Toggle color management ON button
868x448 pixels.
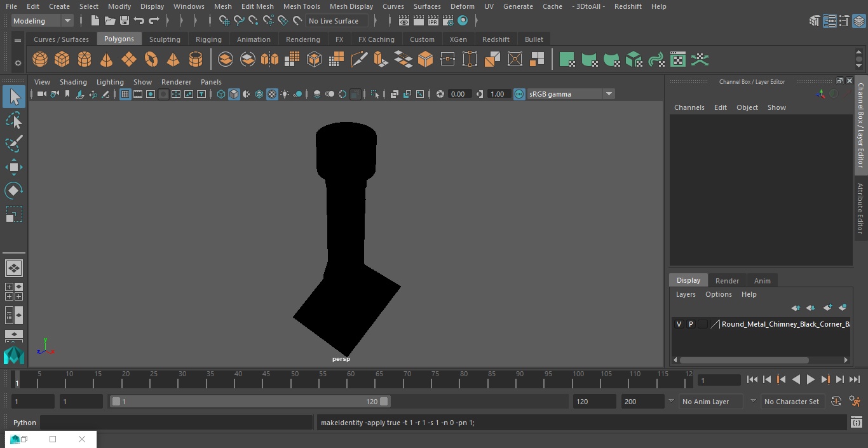click(x=519, y=94)
